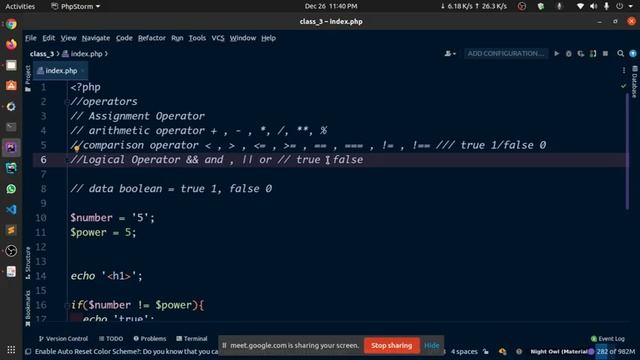
Task: Open Files manager from the dock
Action: point(11,65)
